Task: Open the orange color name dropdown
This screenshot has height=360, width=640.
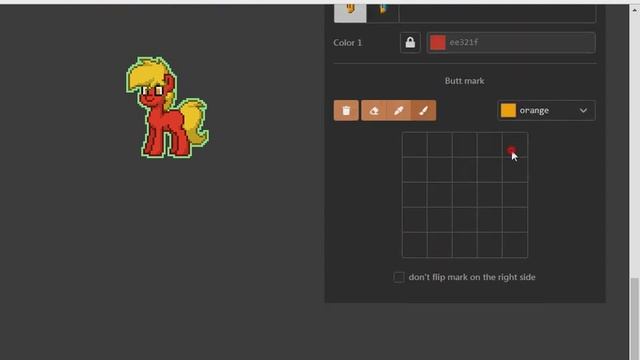Action: [547, 111]
